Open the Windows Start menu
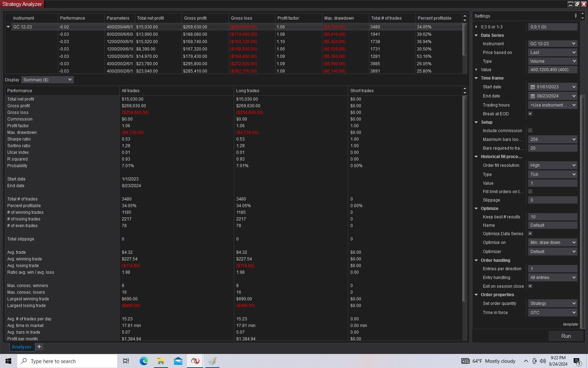This screenshot has height=368, width=588. (x=8, y=361)
